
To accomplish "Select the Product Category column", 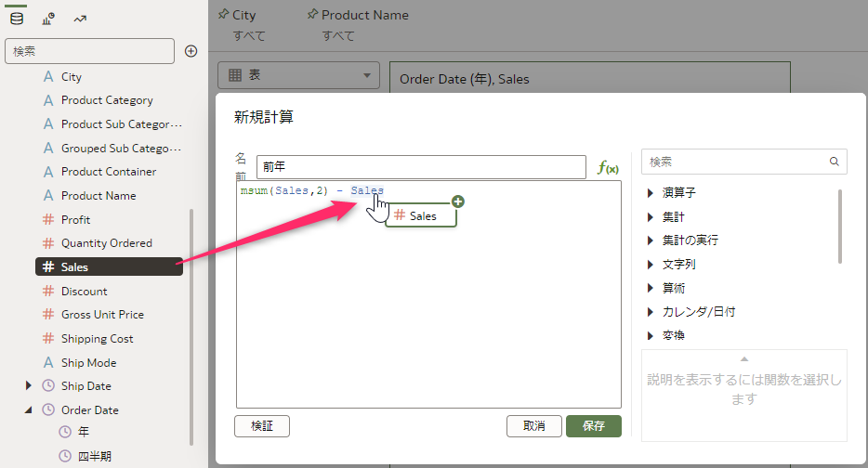I will pyautogui.click(x=109, y=100).
